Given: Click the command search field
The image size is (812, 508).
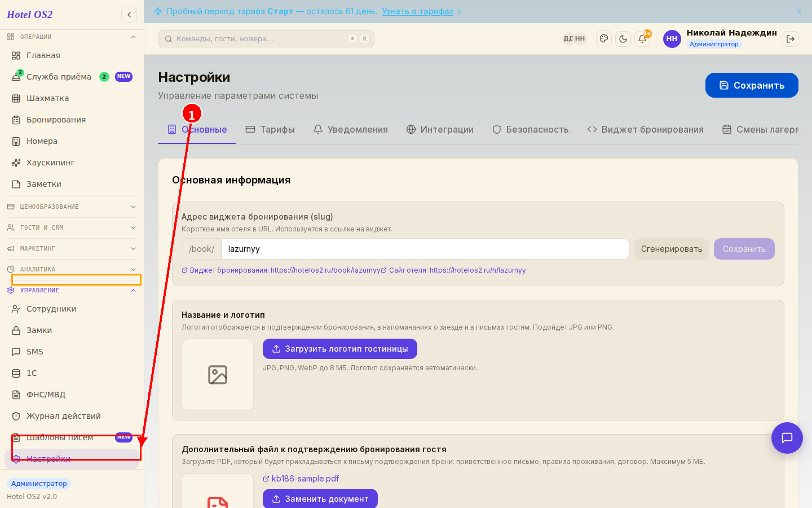Looking at the screenshot, I should [266, 39].
